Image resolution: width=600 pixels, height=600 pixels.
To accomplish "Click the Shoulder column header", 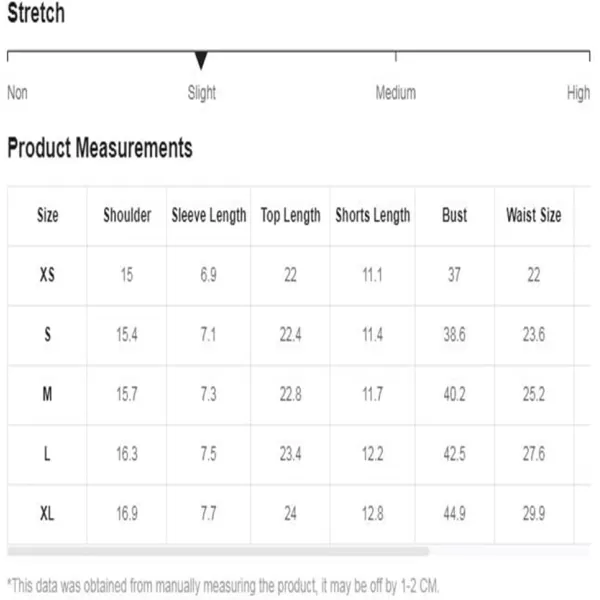I will (x=127, y=215).
